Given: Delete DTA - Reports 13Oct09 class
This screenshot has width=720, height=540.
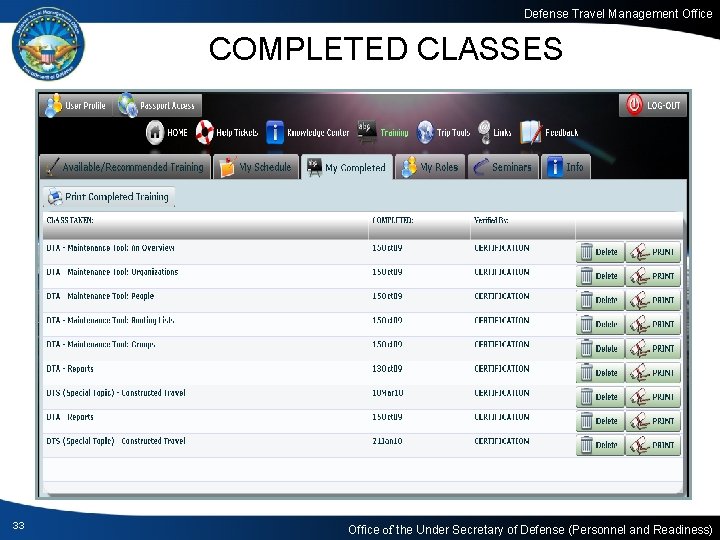Looking at the screenshot, I should (x=600, y=373).
